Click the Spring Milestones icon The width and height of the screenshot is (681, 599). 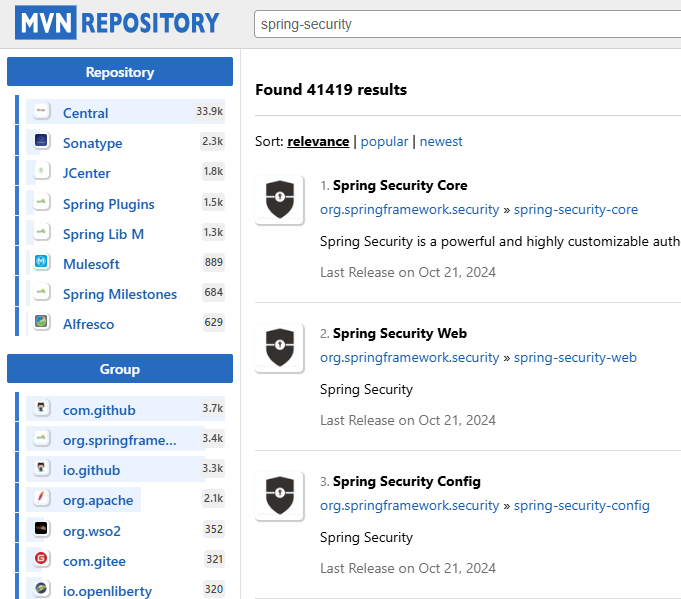[41, 291]
